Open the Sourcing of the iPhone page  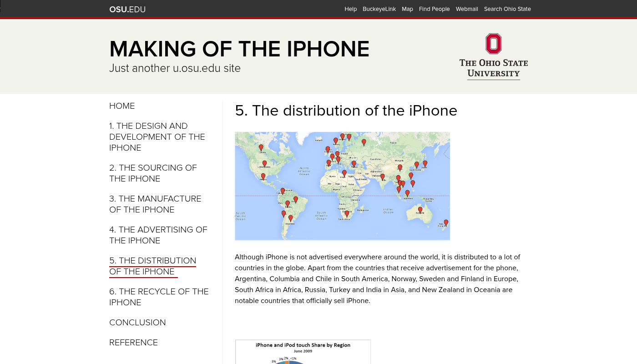153,173
